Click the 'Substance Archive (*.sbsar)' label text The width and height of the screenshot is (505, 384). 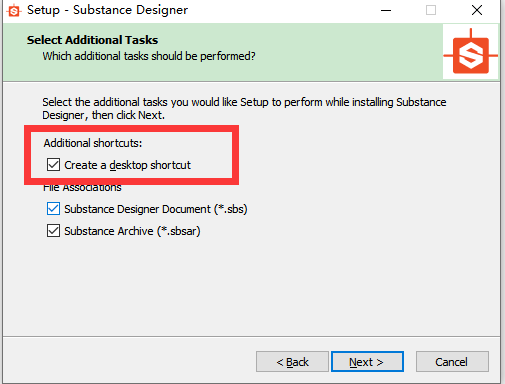(132, 231)
